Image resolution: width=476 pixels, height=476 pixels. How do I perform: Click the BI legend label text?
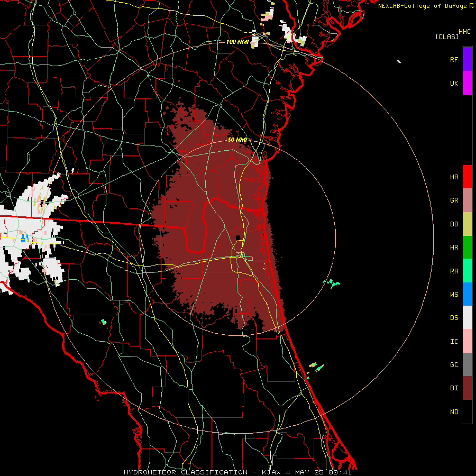pos(454,388)
